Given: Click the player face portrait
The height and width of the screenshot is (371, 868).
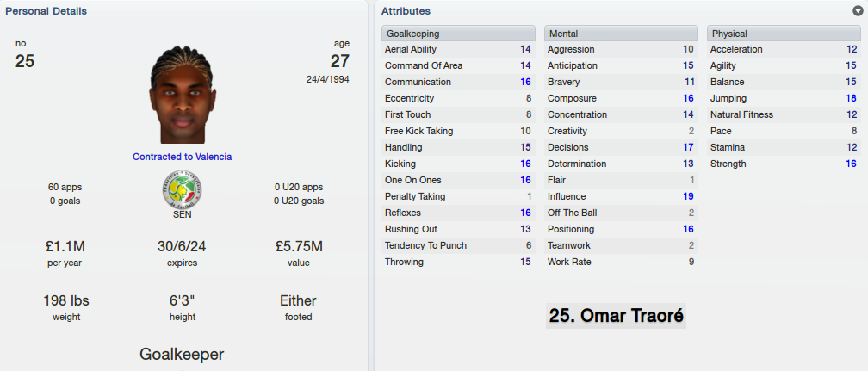Looking at the screenshot, I should tap(183, 95).
